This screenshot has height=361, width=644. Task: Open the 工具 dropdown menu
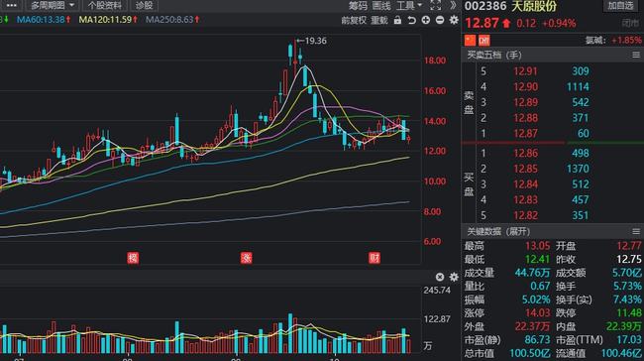coord(409,5)
